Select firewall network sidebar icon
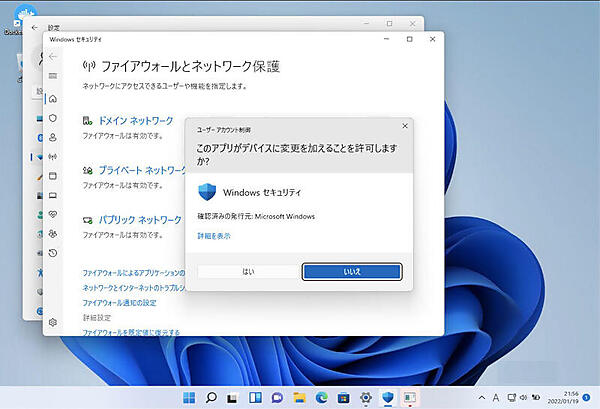 point(52,157)
